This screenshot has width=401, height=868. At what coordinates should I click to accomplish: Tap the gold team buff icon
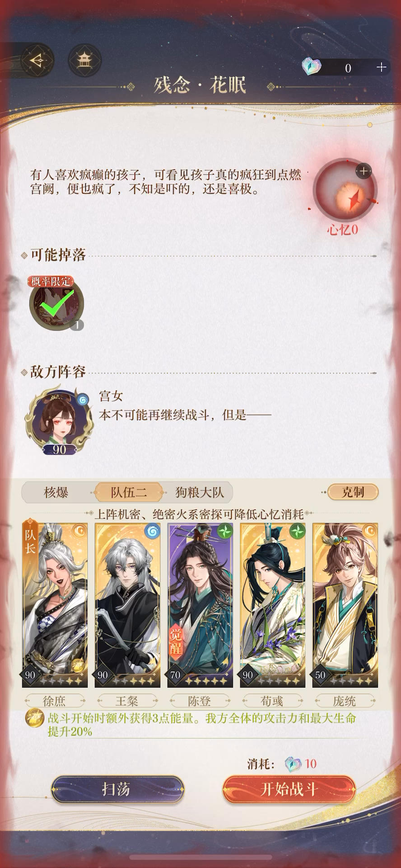click(x=34, y=718)
